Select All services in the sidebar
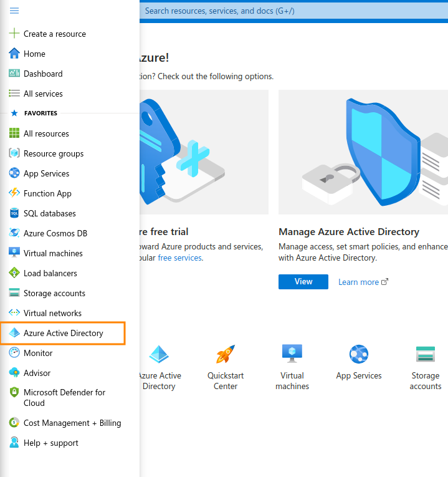The image size is (448, 477). [43, 94]
